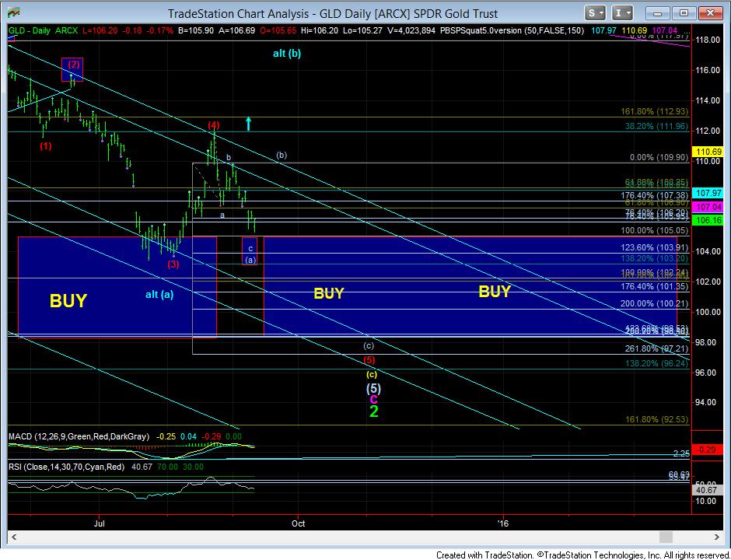Click the horizontal scrollbar left arrow
Image resolution: width=731 pixels, height=560 pixels.
13,537
